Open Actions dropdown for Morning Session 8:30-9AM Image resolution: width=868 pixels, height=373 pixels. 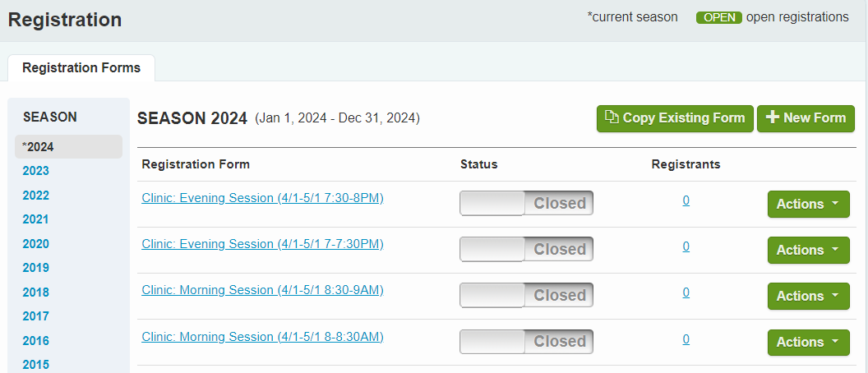[x=808, y=296]
